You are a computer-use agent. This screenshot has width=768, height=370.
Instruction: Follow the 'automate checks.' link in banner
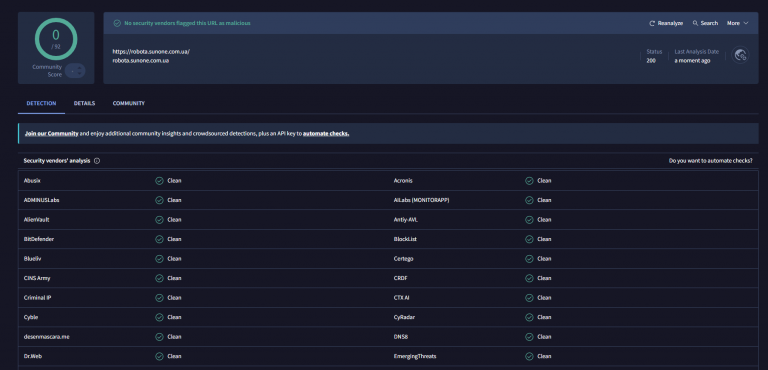pos(326,133)
